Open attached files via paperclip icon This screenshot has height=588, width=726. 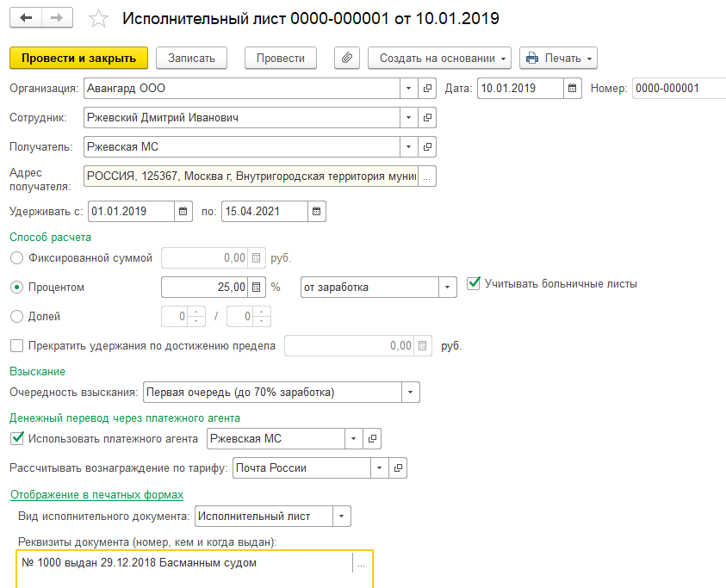347,58
